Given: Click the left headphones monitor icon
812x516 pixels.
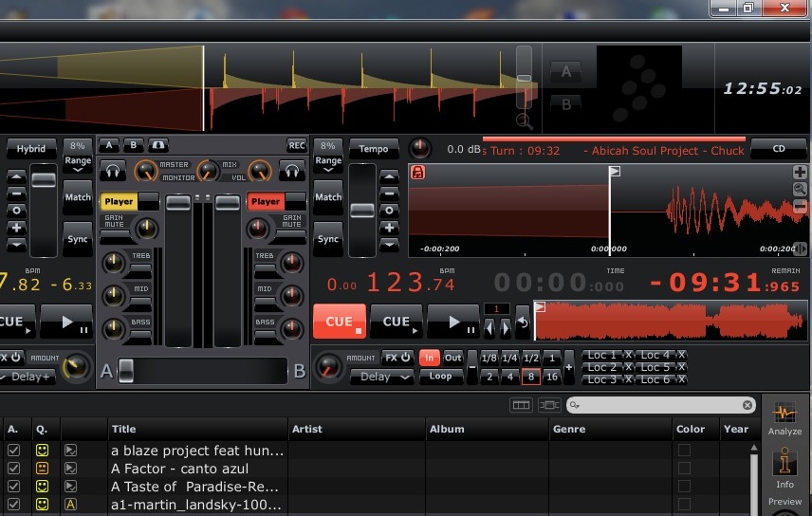Looking at the screenshot, I should 112,171.
